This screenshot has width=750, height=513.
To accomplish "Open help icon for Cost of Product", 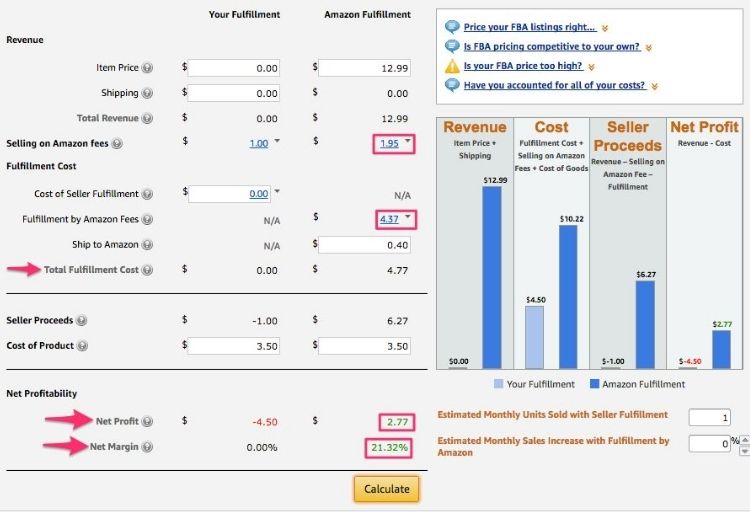I will click(x=82, y=346).
